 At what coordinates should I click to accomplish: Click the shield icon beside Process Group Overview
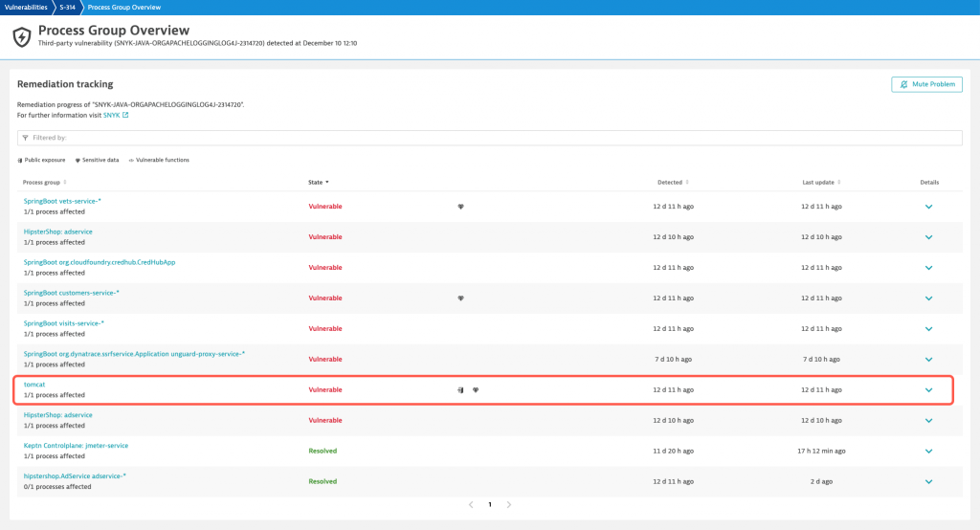[22, 37]
